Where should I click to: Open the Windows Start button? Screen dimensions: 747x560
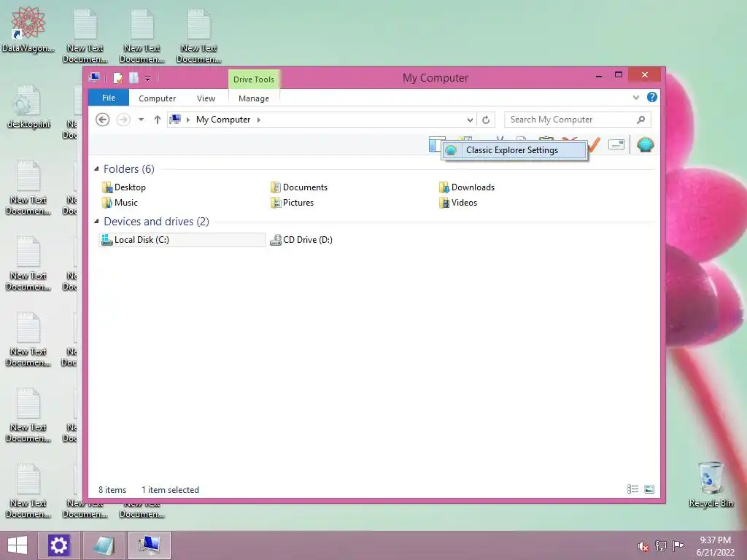point(18,545)
